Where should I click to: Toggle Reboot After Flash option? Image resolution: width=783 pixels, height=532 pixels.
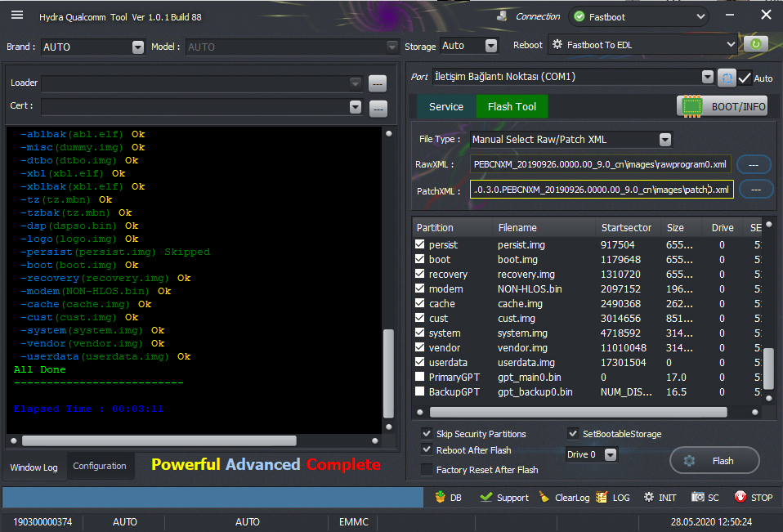[427, 449]
